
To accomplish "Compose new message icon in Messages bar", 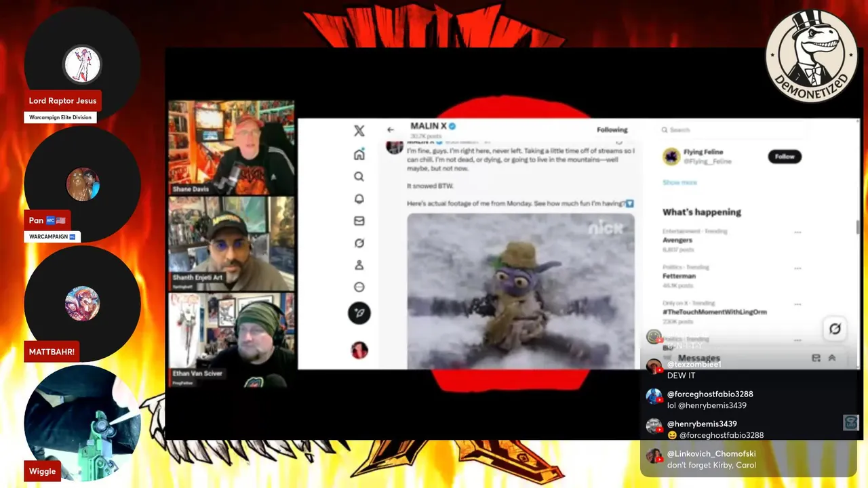I will pos(816,358).
